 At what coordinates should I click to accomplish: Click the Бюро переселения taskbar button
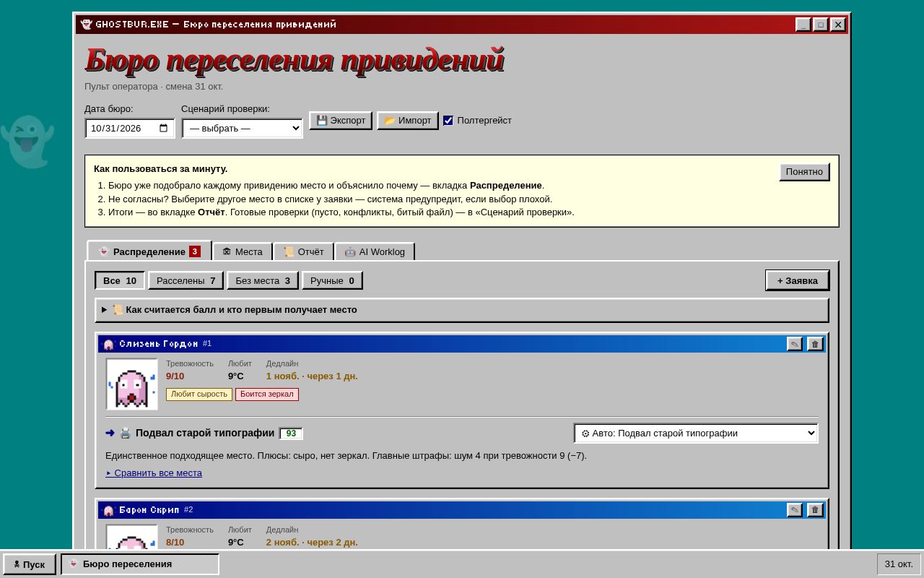pos(140,564)
